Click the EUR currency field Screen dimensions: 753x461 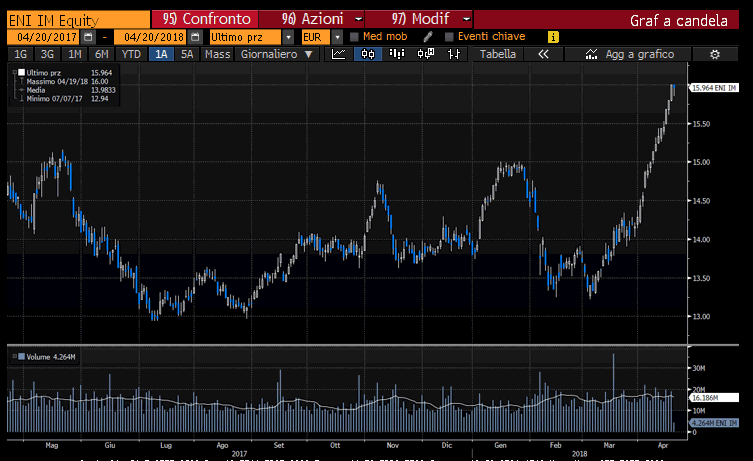tap(316, 37)
